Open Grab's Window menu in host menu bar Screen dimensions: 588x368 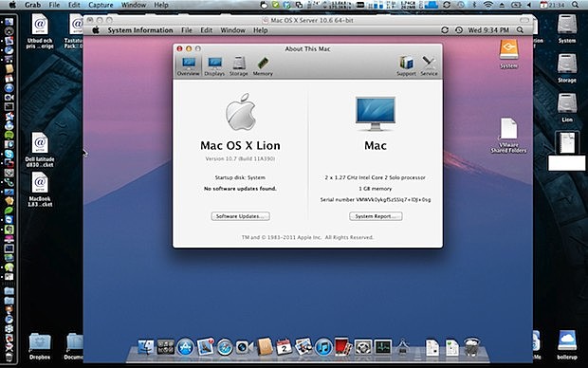[x=134, y=5]
